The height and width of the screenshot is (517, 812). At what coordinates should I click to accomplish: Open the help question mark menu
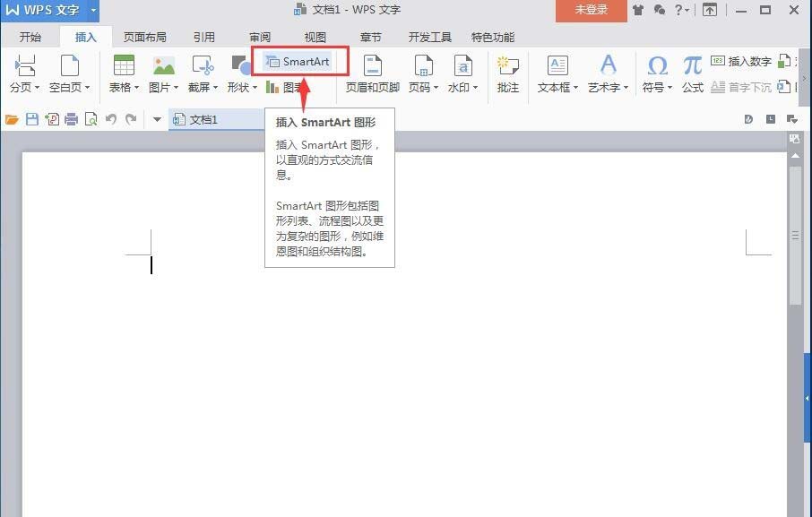click(682, 10)
